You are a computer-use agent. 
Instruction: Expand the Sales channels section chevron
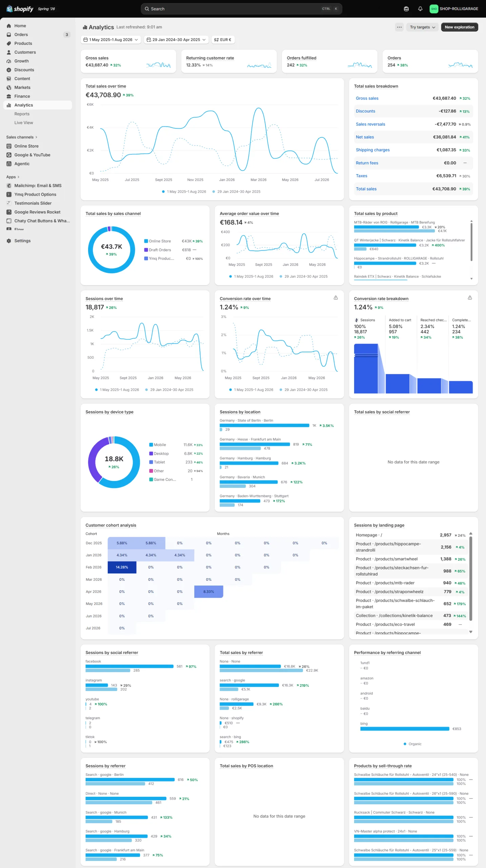36,137
